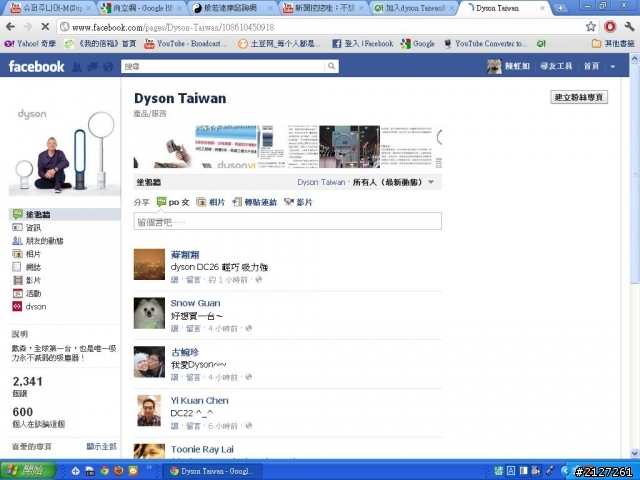Viewport: 640px width, 480px height.
Task: Switch to the Google search browser tab
Action: click(x=142, y=8)
